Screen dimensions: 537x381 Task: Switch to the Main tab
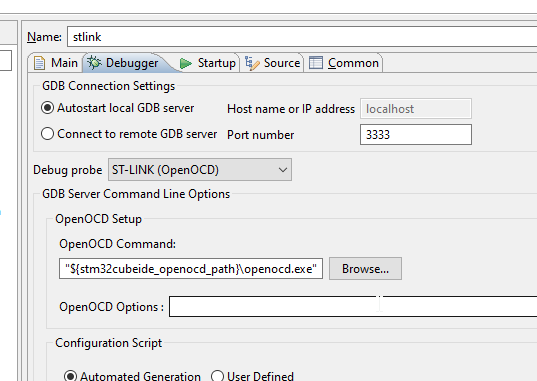pos(55,63)
